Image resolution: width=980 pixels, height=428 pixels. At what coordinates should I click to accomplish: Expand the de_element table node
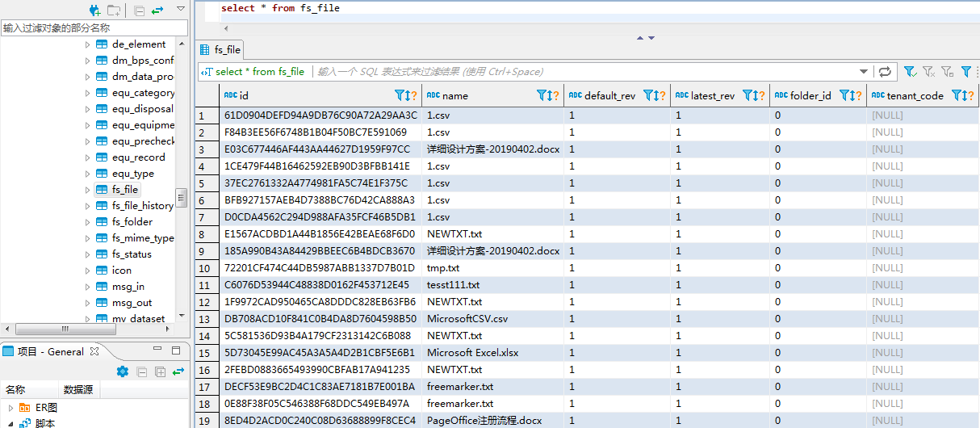(88, 44)
